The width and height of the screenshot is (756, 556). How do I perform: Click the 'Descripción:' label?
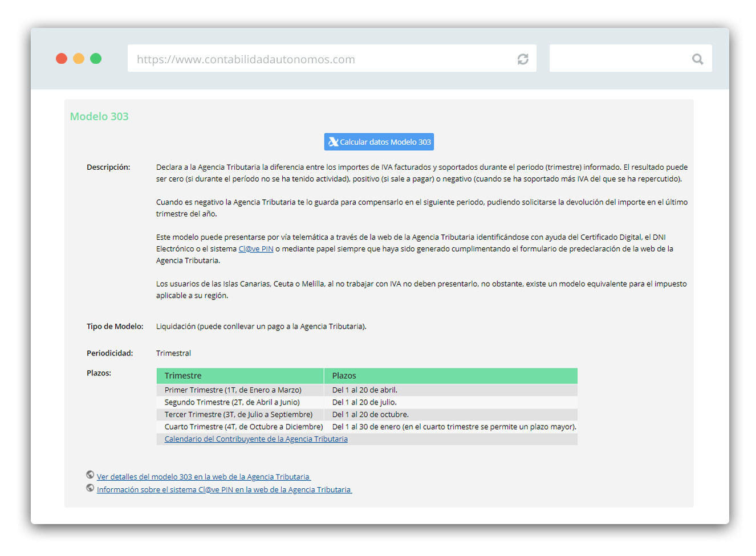pyautogui.click(x=108, y=167)
